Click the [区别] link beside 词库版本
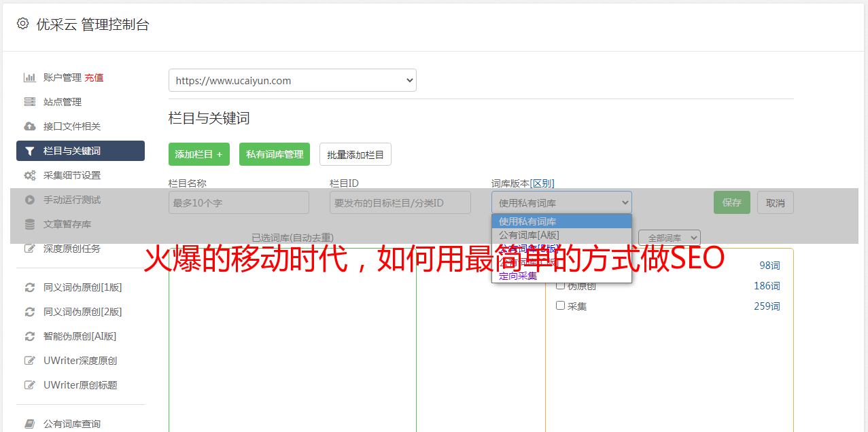This screenshot has width=868, height=432. (542, 183)
